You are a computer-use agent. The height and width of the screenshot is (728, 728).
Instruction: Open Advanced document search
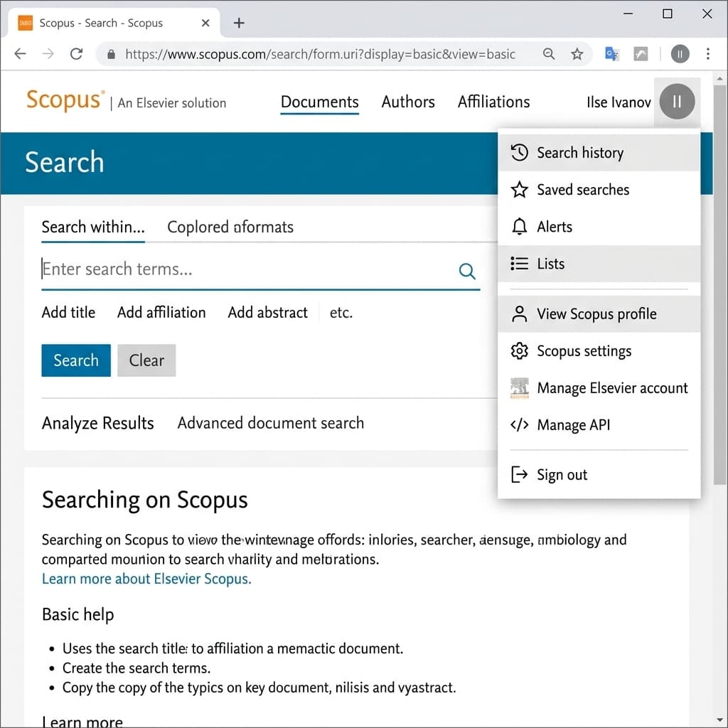271,423
